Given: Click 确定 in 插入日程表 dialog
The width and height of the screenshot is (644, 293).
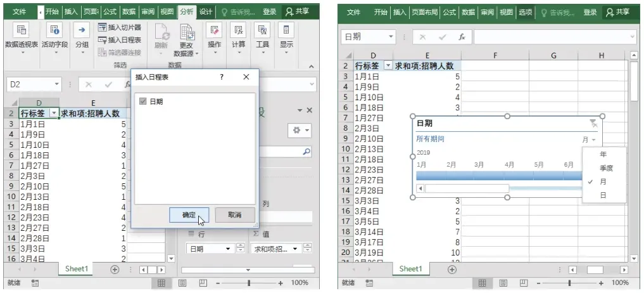Looking at the screenshot, I should point(189,215).
